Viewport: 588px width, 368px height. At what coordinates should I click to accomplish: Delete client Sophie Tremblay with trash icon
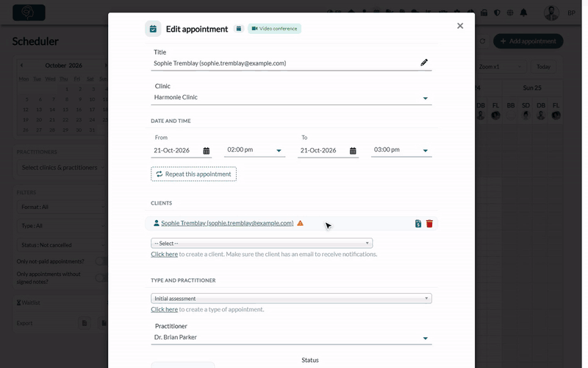click(429, 224)
